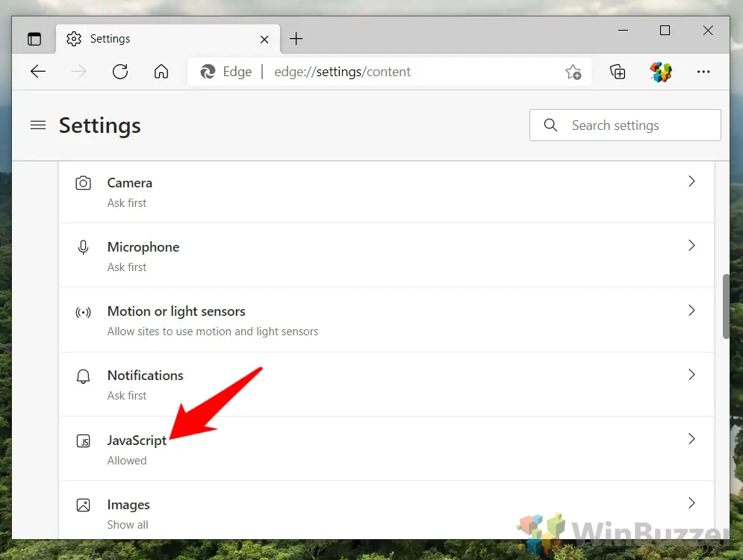Screen dimensions: 743x560
Task: Add this page to favorites star
Action: [573, 72]
